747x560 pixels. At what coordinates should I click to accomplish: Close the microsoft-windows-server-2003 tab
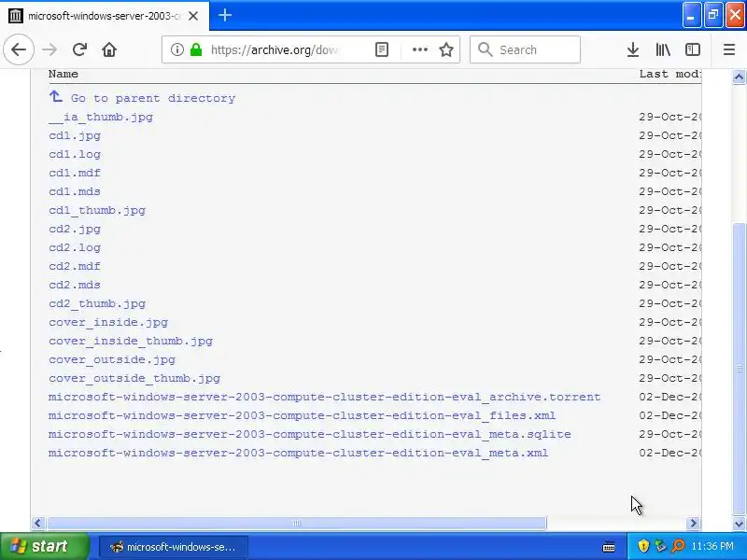pos(193,16)
